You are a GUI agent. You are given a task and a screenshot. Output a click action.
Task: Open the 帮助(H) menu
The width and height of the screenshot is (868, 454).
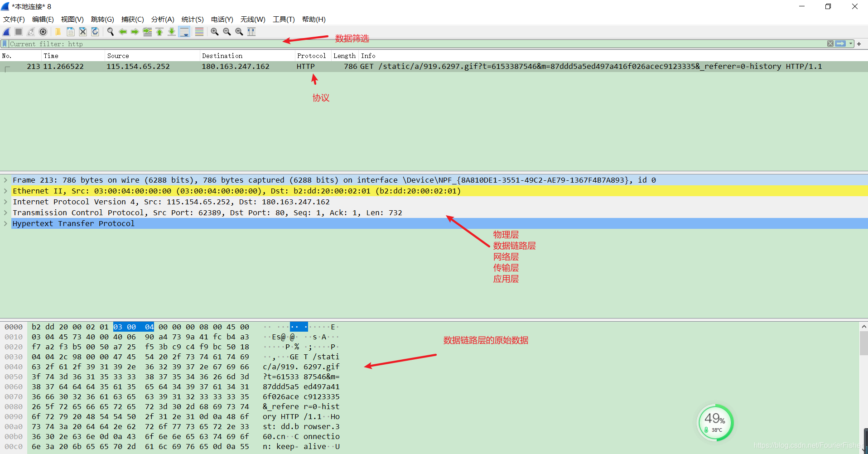point(314,19)
